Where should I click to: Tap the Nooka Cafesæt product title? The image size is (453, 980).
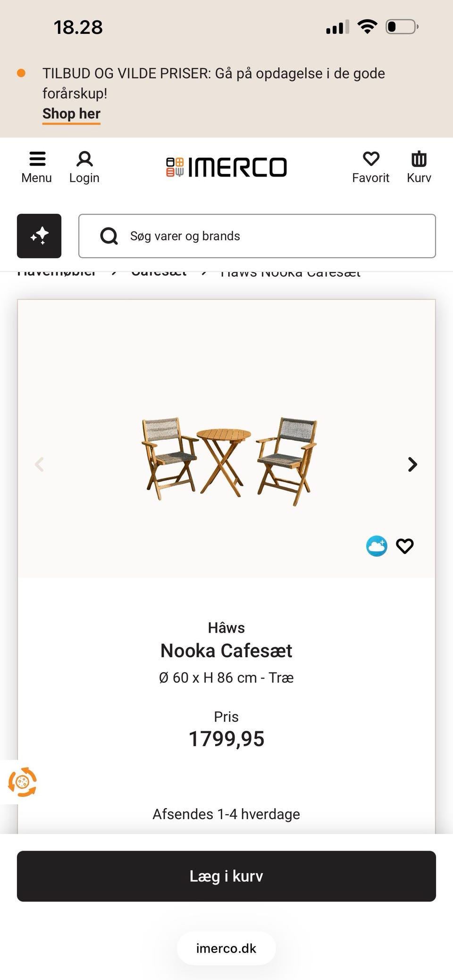click(x=226, y=651)
